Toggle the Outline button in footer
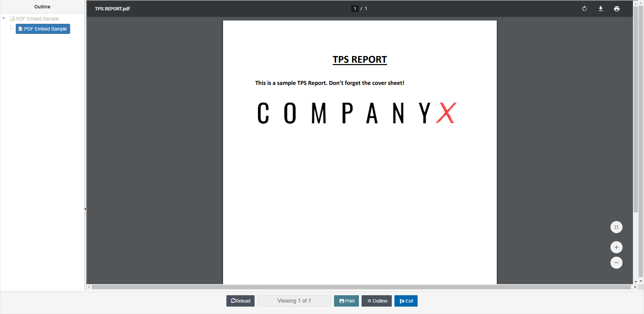This screenshot has width=644, height=314. point(377,301)
